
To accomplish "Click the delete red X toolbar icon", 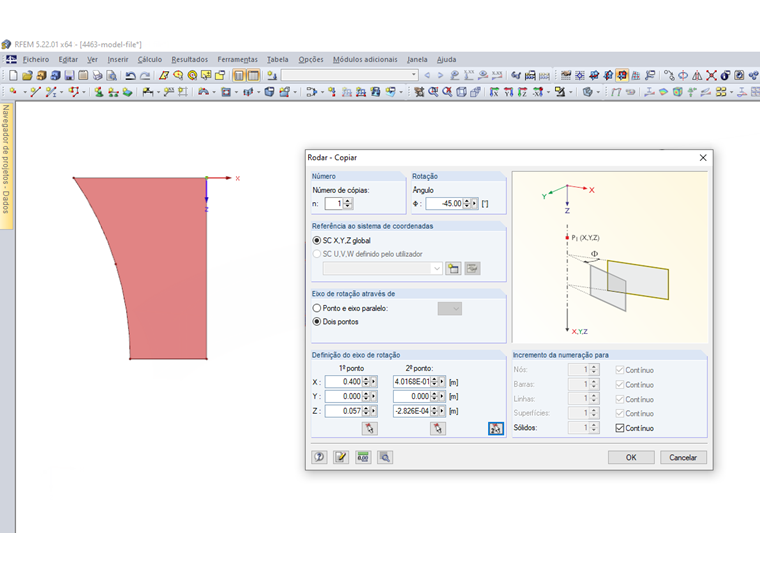I will [711, 75].
